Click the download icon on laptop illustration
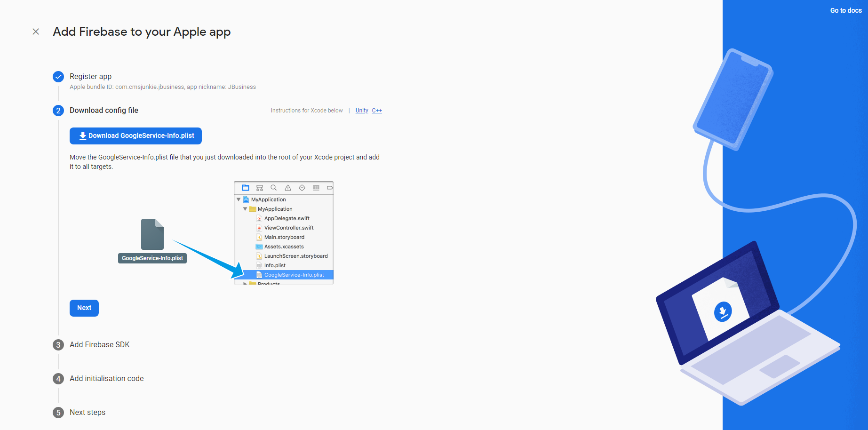The image size is (868, 430). (723, 311)
